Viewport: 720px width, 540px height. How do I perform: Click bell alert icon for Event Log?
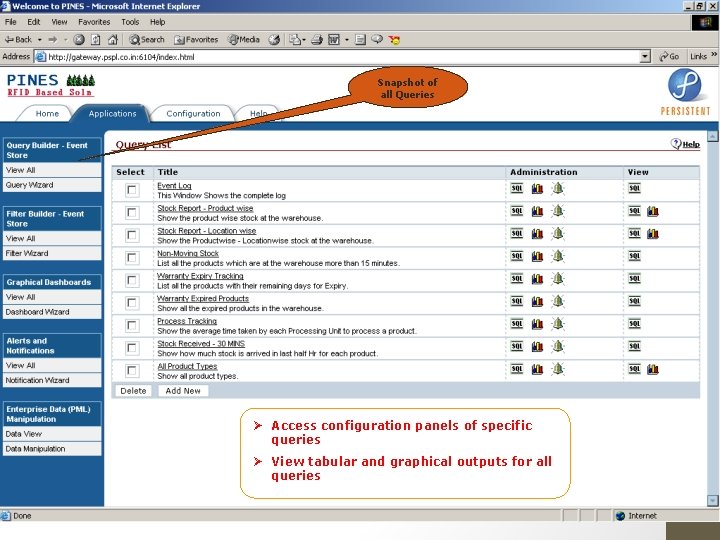click(557, 188)
